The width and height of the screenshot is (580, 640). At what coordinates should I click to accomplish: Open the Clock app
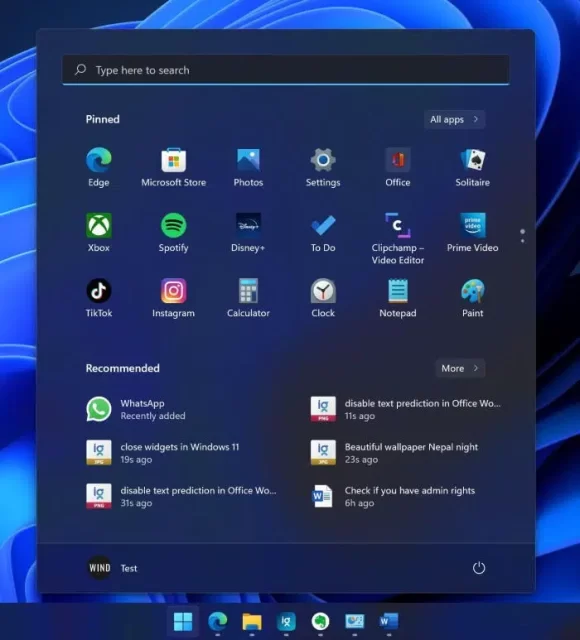323,298
